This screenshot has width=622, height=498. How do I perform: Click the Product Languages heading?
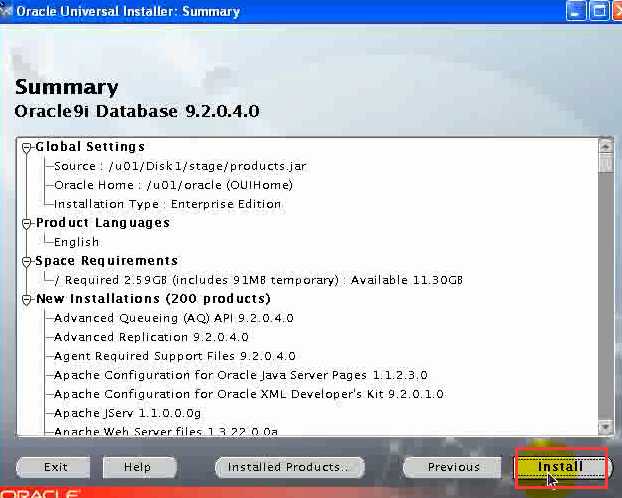coord(103,223)
